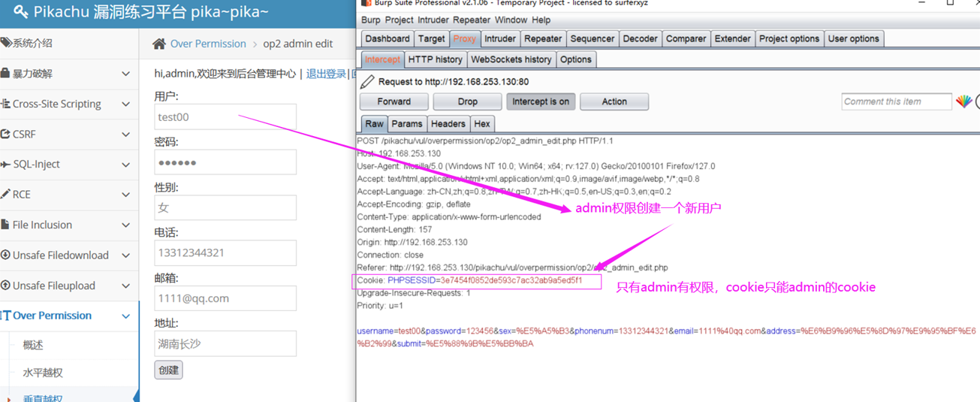
Task: Open the HTTP history sub-tab
Action: 436,59
